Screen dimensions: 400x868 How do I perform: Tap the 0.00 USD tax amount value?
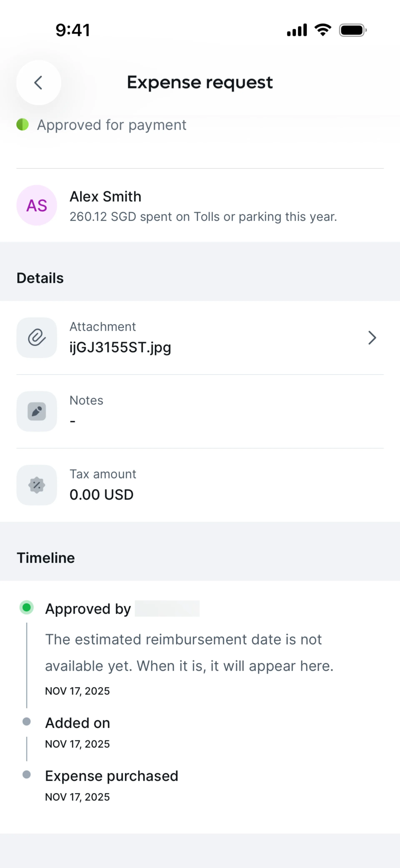tap(101, 495)
